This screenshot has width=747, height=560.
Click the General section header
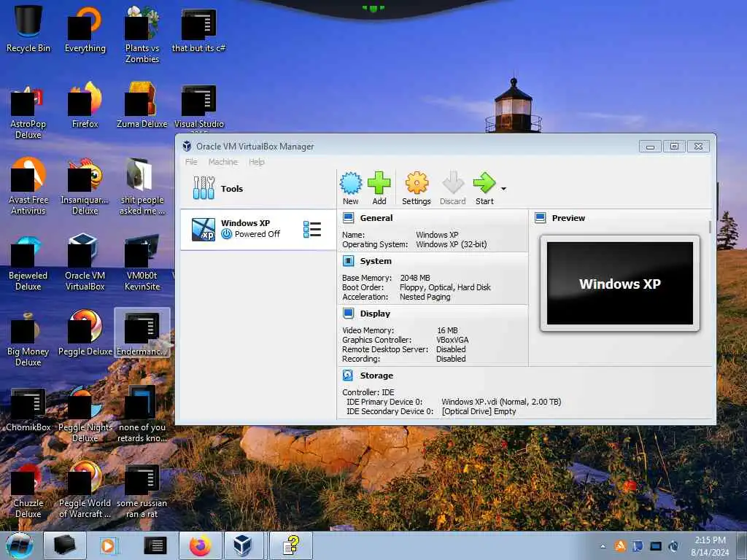coord(376,218)
